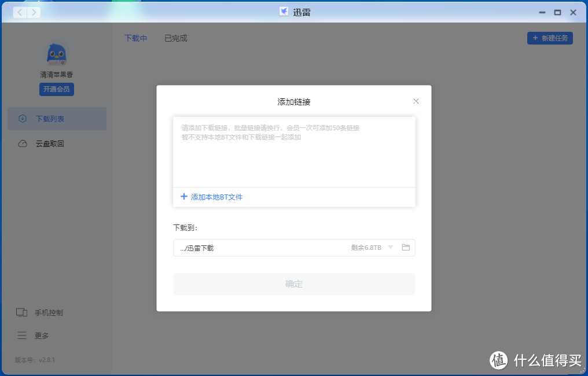
Task: Open 手机控制 phone control
Action: coord(48,312)
